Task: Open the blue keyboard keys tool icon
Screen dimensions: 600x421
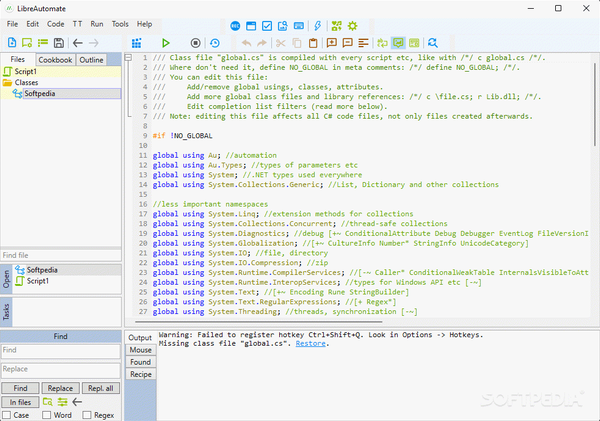Action: point(299,26)
